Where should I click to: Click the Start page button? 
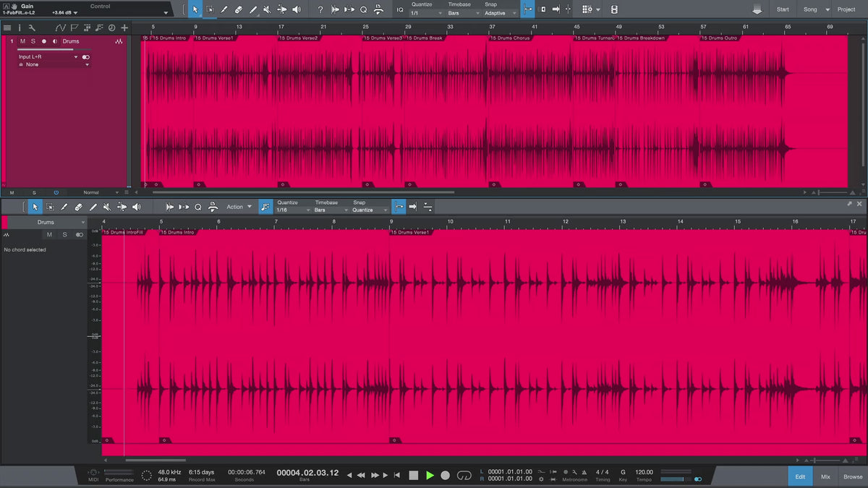click(783, 9)
